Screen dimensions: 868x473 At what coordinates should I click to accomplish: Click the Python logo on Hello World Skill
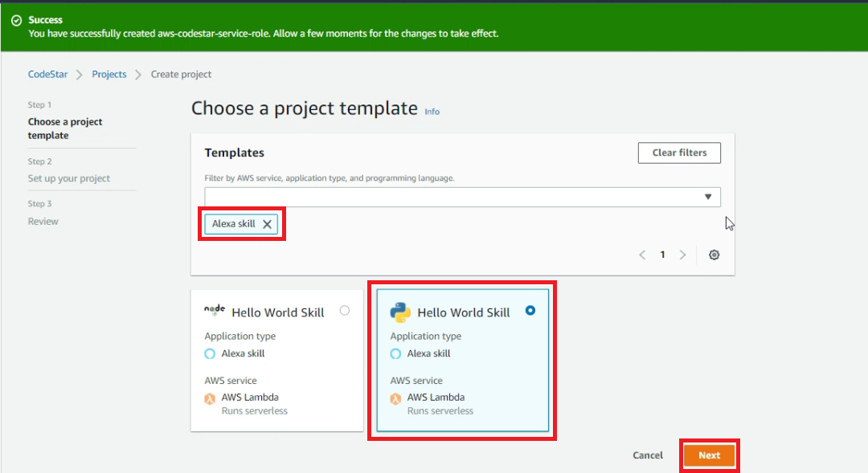tap(400, 312)
